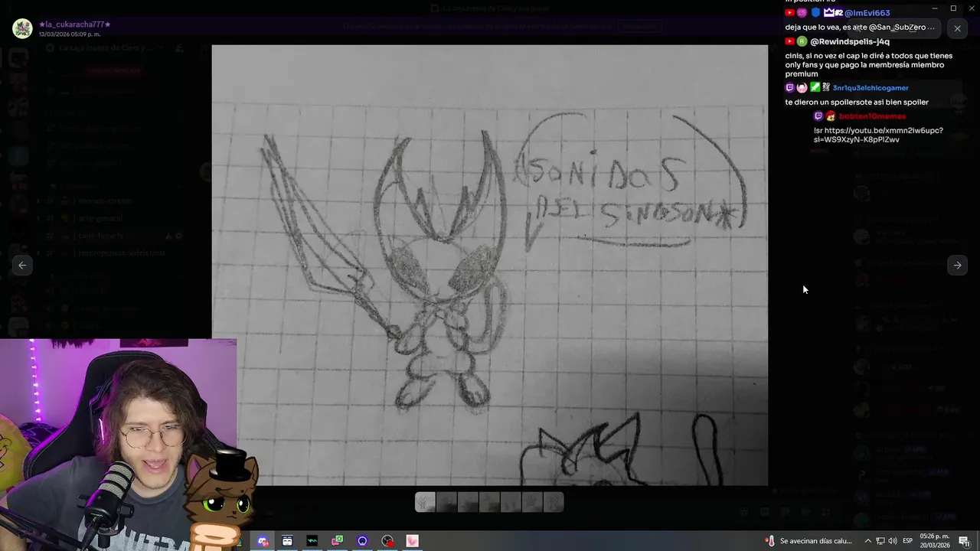Screen dimensions: 980x551
Task: Open the @ImEvi663 username in chat overlay
Action: tap(867, 13)
